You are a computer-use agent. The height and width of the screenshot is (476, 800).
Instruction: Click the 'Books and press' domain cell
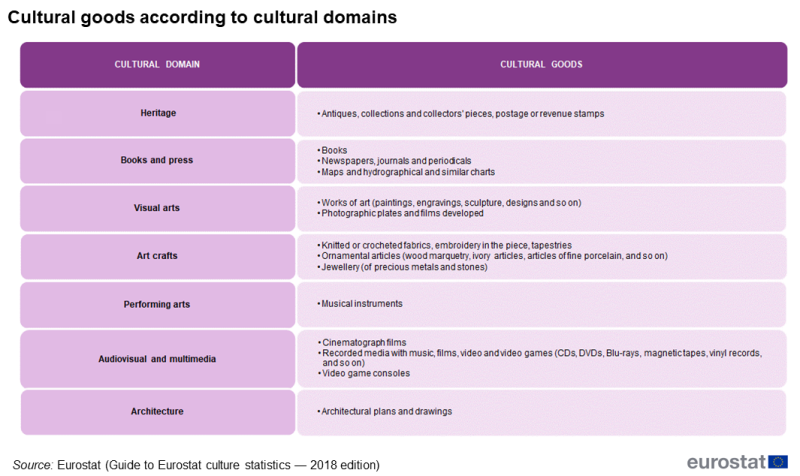(158, 161)
